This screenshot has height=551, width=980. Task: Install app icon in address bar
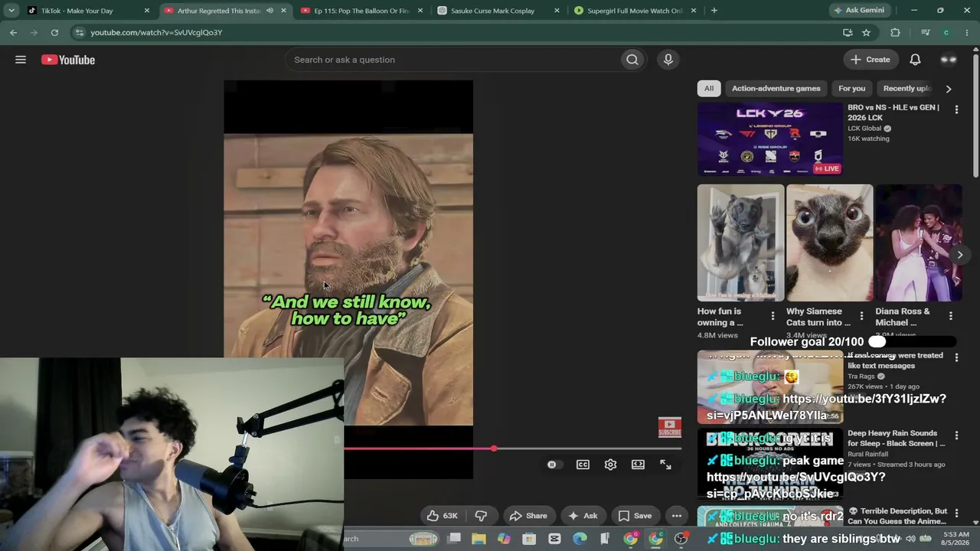[847, 33]
